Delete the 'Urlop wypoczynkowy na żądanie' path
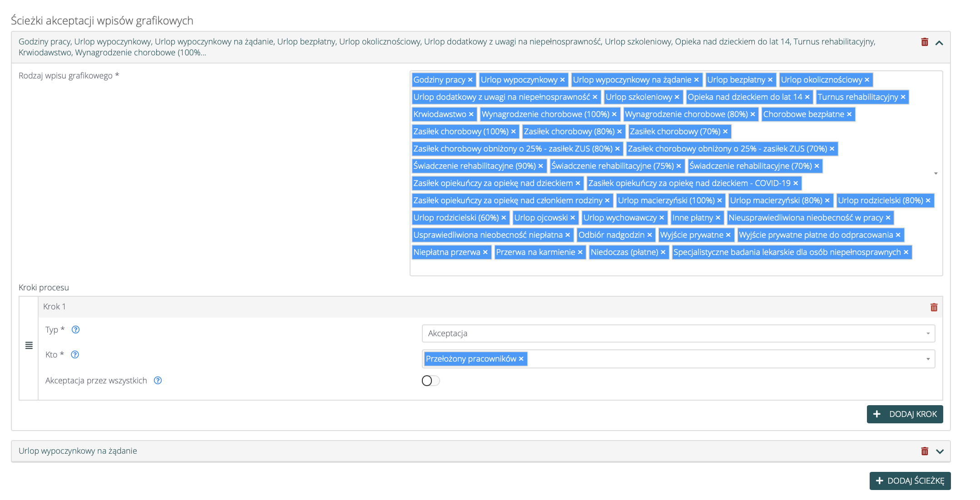Viewport: 980px width, 500px height. (x=924, y=451)
